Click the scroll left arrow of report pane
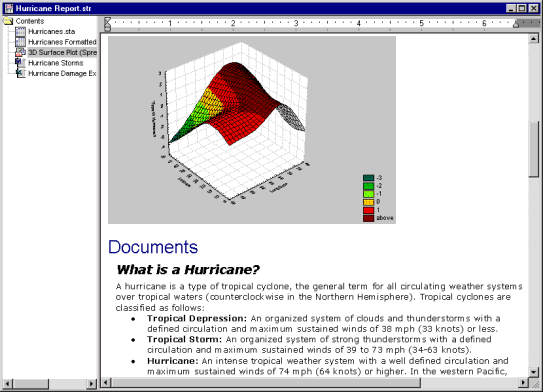 (x=106, y=383)
